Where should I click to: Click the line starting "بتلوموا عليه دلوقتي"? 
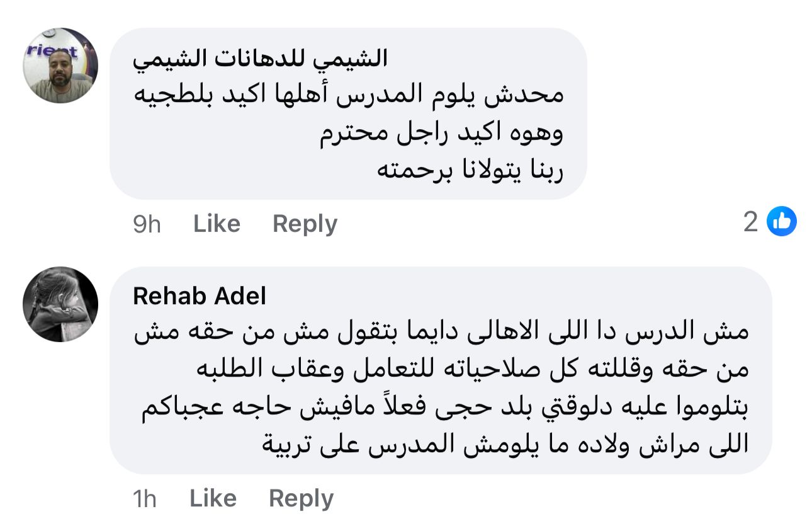point(443,408)
